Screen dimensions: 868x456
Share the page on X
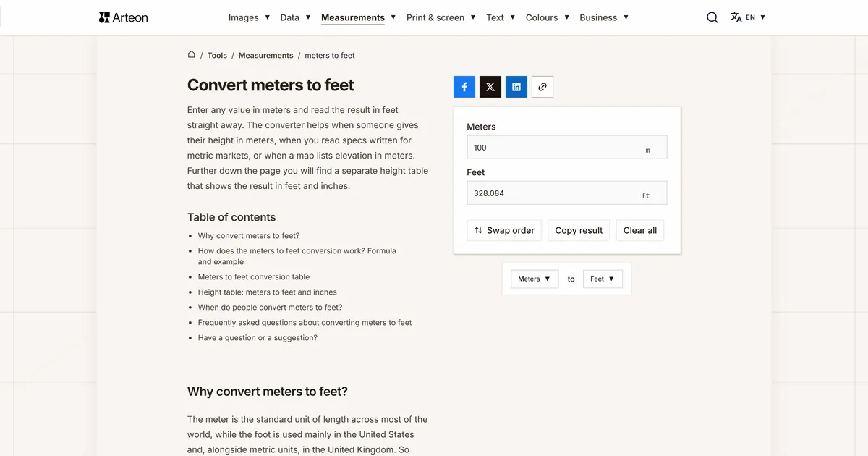click(490, 87)
